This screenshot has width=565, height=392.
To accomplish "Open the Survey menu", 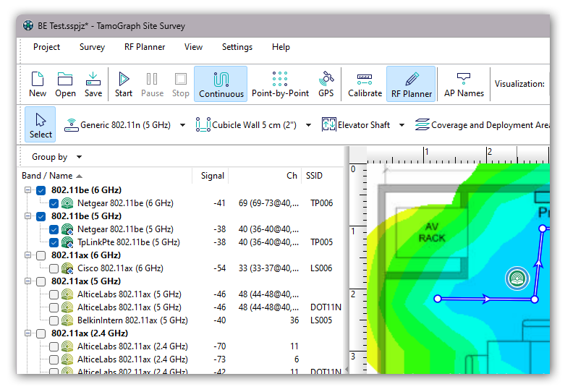I will (x=92, y=47).
